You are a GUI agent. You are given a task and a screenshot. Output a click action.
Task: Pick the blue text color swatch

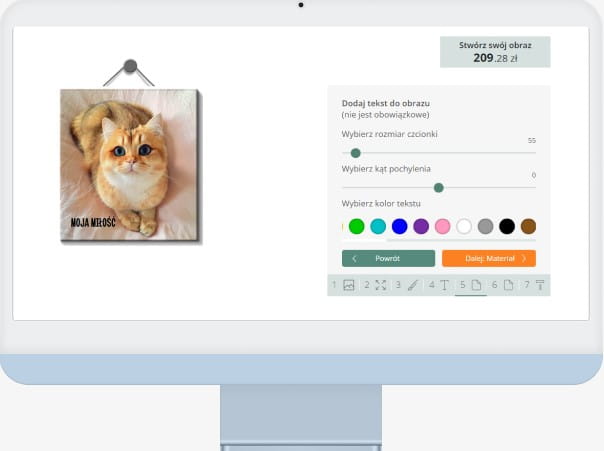[400, 226]
